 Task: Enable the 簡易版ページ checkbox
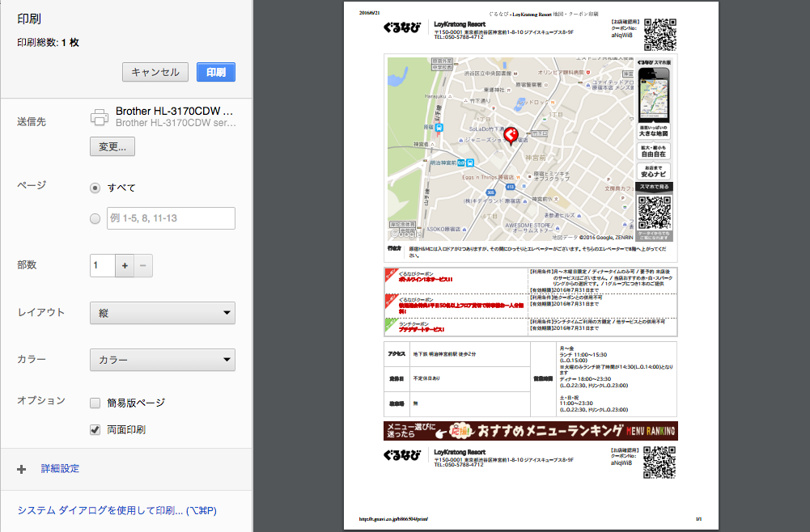(x=95, y=403)
